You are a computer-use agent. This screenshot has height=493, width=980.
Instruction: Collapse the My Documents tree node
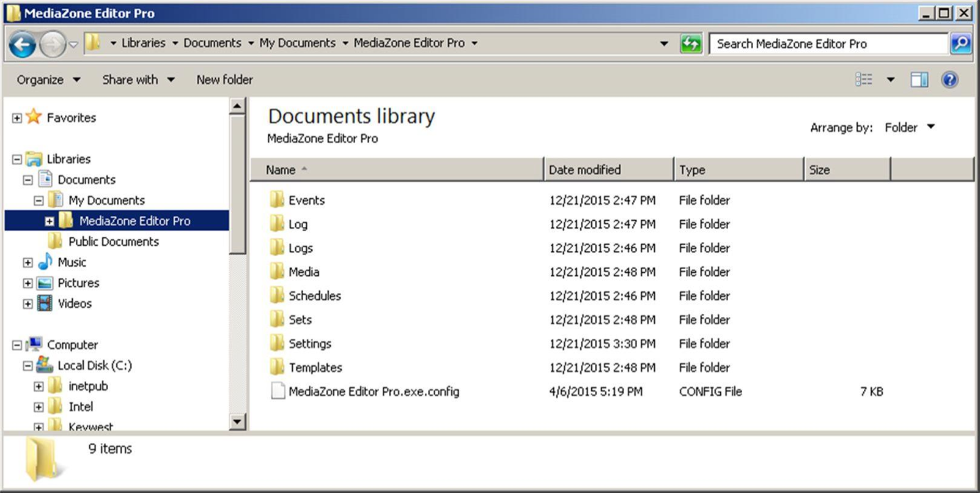(39, 201)
